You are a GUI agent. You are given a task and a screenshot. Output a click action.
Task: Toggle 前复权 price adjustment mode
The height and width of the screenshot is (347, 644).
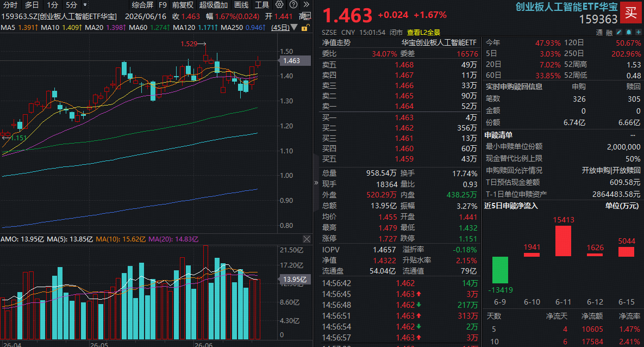183,5
